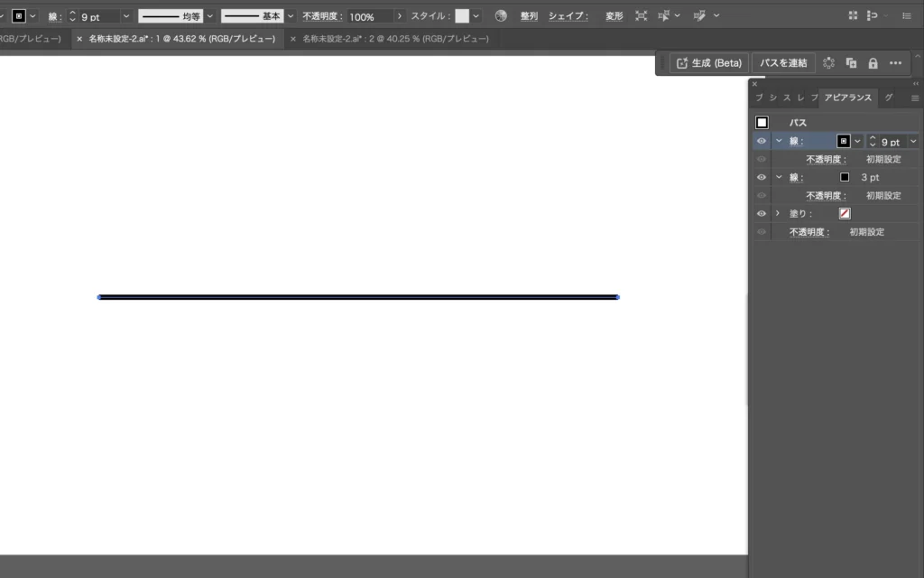Toggle visibility of the 塗り fill row
Viewport: 924px width, 578px height.
(x=762, y=213)
